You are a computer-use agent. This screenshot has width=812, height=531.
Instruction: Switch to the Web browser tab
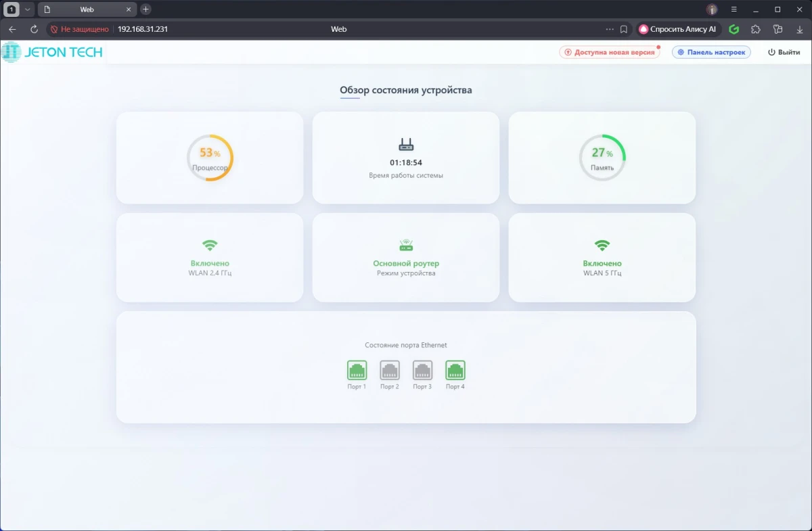pos(88,9)
